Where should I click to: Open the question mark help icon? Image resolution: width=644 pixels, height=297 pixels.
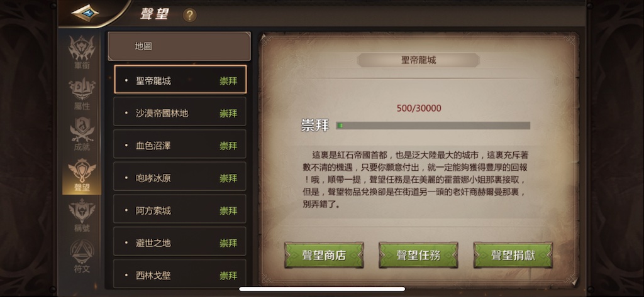click(x=189, y=15)
